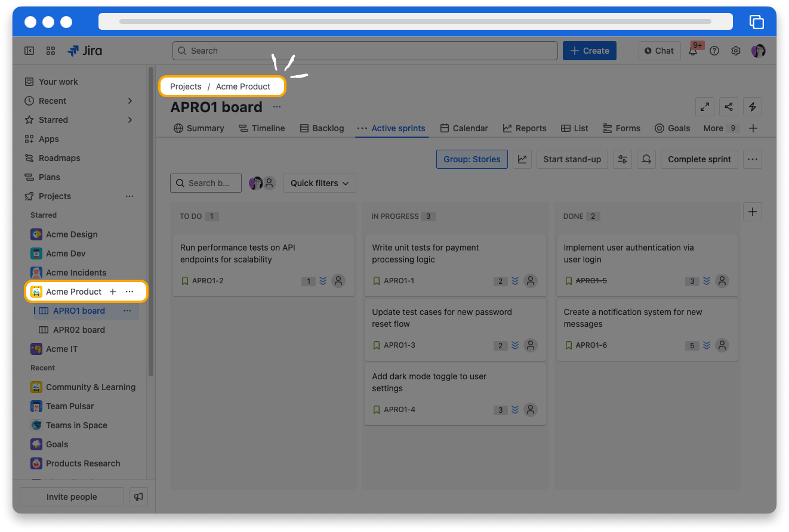This screenshot has height=532, width=789.
Task: Open the Quick filters dropdown
Action: click(x=320, y=183)
